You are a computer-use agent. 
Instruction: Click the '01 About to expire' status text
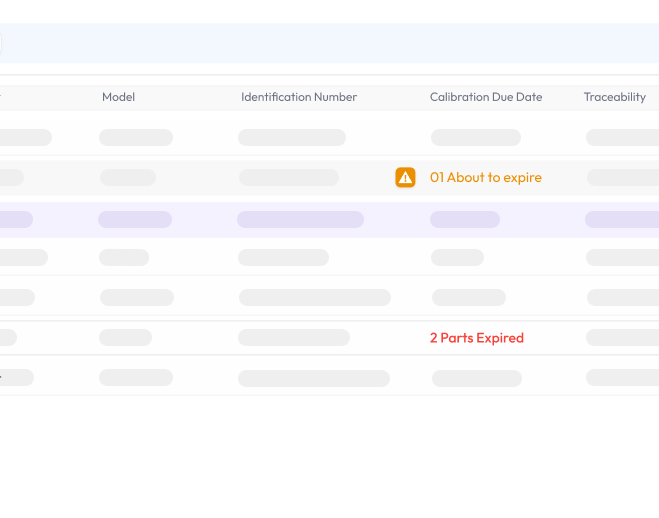click(485, 178)
